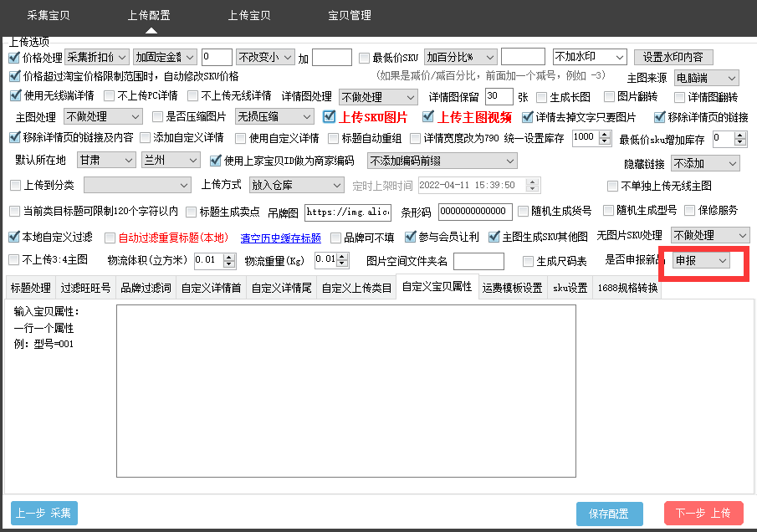757x532 pixels.
Task: Open the 加百分比% dropdown
Action: click(x=461, y=57)
